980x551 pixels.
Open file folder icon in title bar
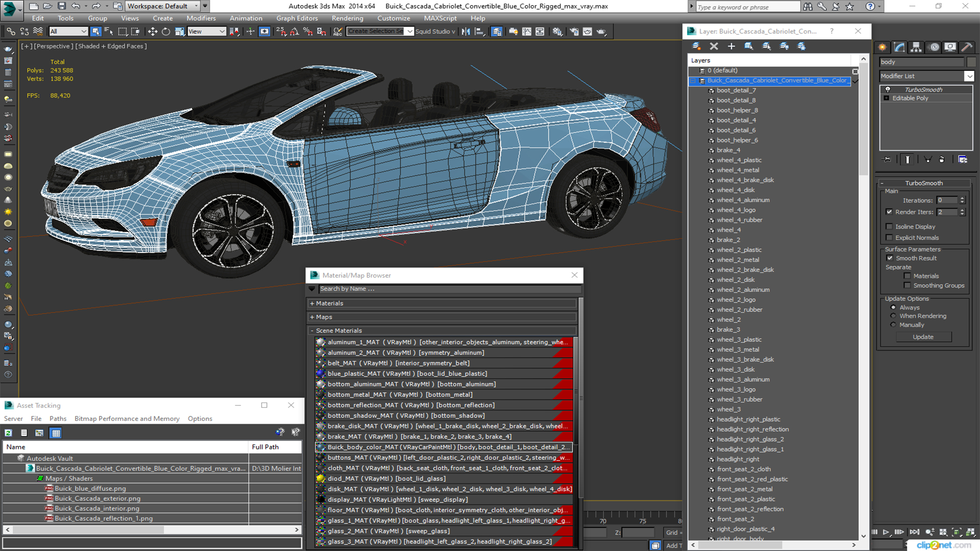[47, 6]
